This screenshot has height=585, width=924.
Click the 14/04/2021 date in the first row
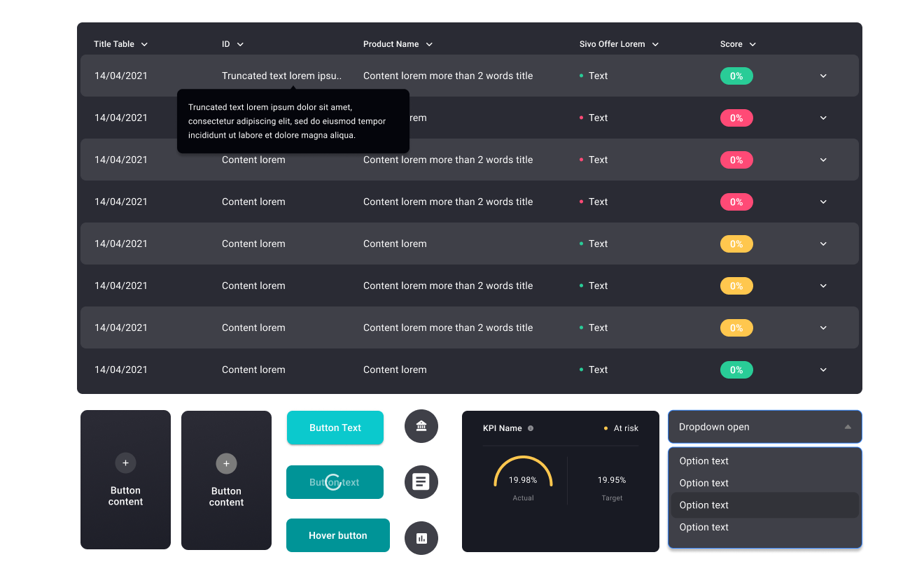point(121,76)
